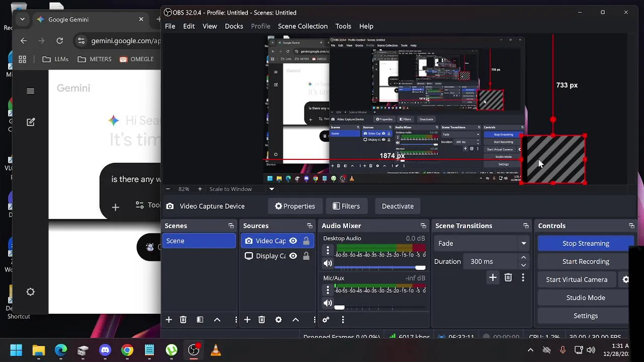Image resolution: width=644 pixels, height=362 pixels.
Task: Open Chrome tab search dropdown arrow
Action: (22, 19)
